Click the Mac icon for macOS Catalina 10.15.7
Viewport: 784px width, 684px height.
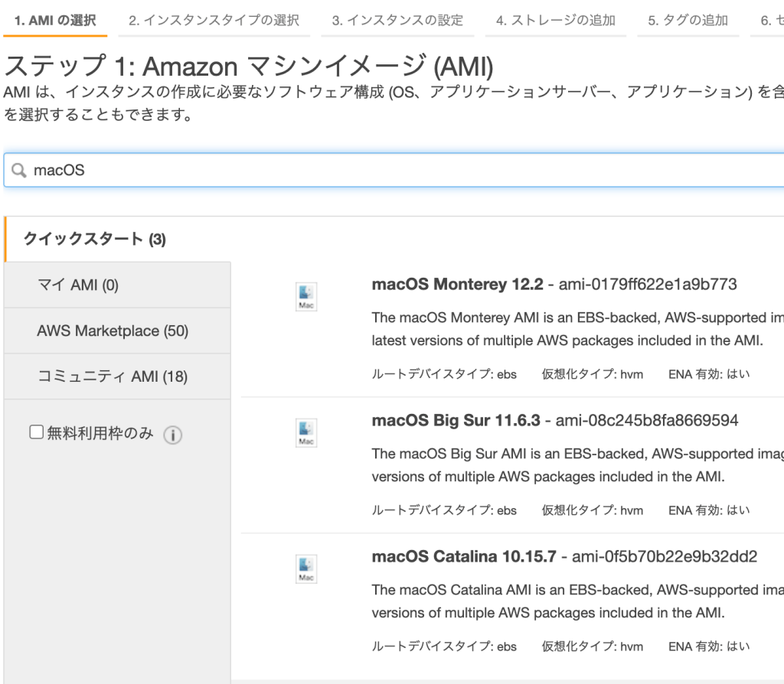click(x=306, y=569)
